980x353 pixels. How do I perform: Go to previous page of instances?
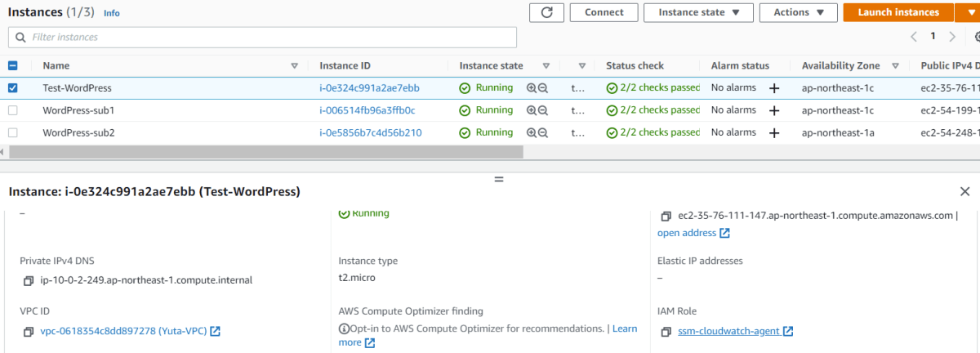(x=915, y=37)
